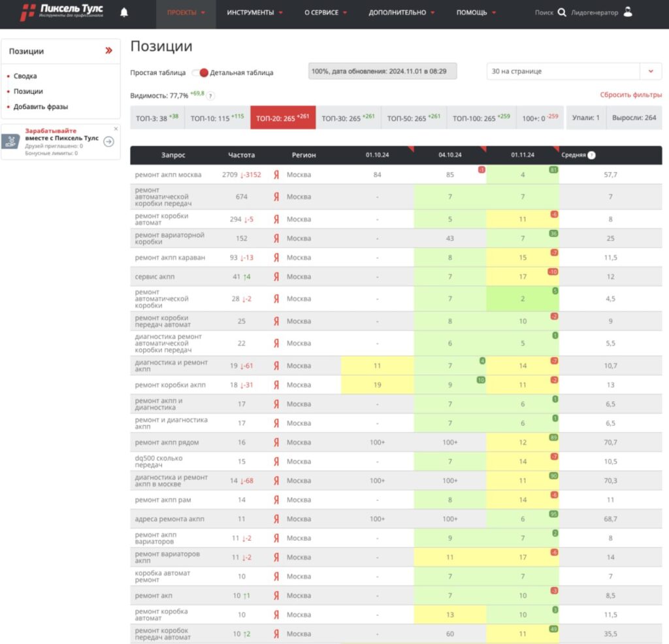Open Добавить фразы in sidebar
This screenshot has height=644, width=669.
tap(41, 106)
